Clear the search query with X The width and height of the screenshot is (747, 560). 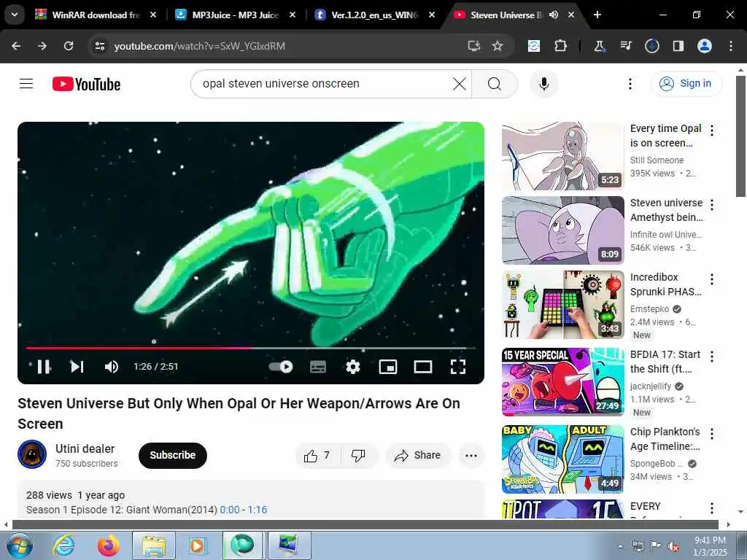point(460,84)
